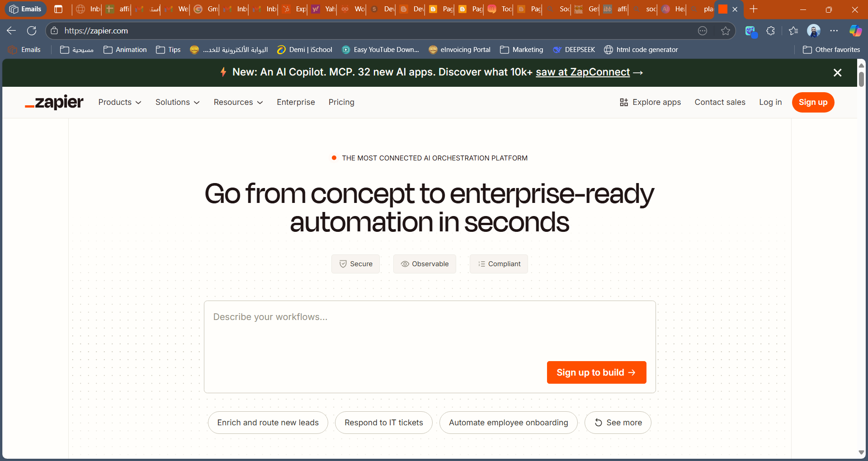The image size is (868, 461).
Task: Switch to the Too tab
Action: click(500, 9)
